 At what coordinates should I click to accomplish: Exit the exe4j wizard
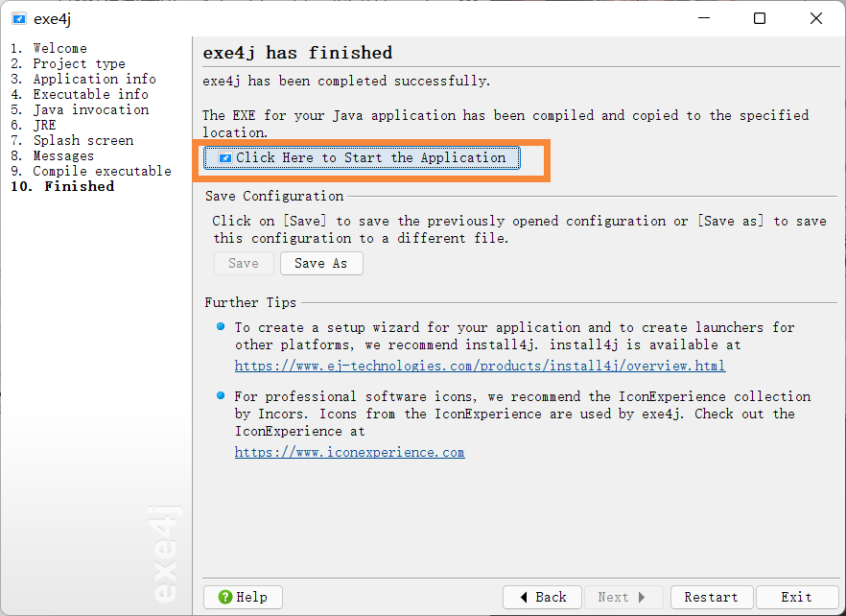click(796, 597)
